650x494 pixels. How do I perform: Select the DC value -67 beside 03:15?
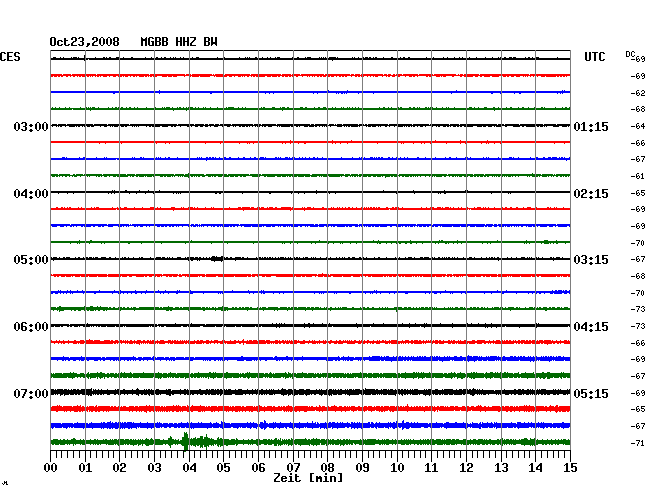tap(638, 259)
